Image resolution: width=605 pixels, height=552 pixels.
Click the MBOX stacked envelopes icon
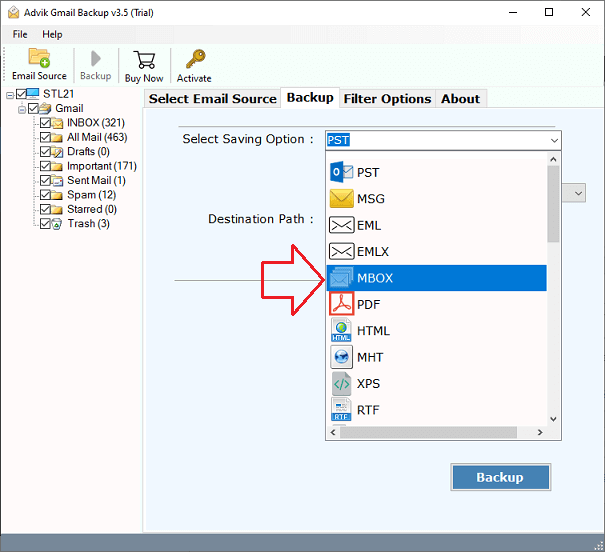(341, 278)
